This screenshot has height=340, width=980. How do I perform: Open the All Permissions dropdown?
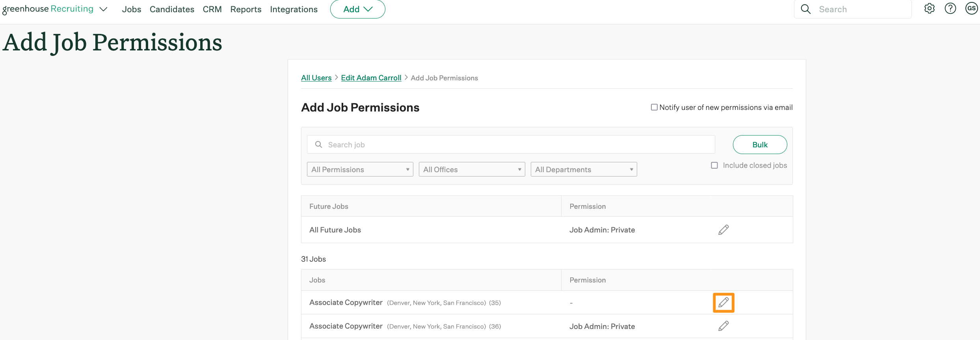tap(360, 169)
